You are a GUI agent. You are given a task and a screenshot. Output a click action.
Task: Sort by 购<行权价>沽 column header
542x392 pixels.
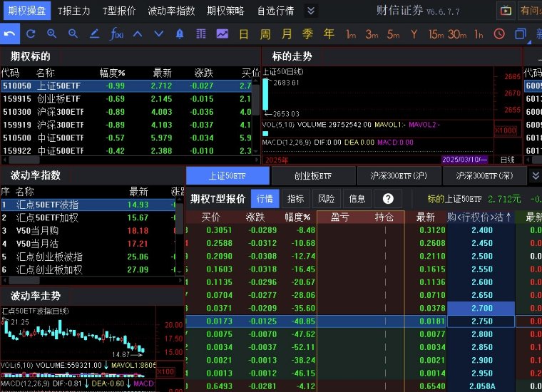(479, 217)
